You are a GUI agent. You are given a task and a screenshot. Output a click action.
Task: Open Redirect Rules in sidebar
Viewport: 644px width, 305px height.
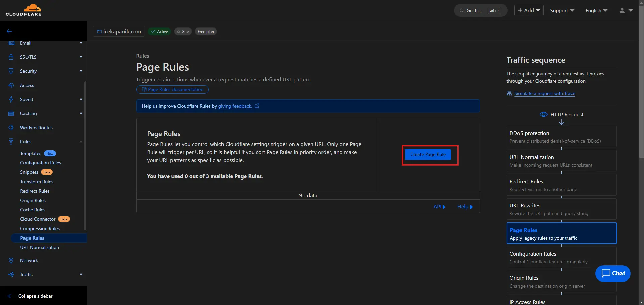click(x=35, y=191)
